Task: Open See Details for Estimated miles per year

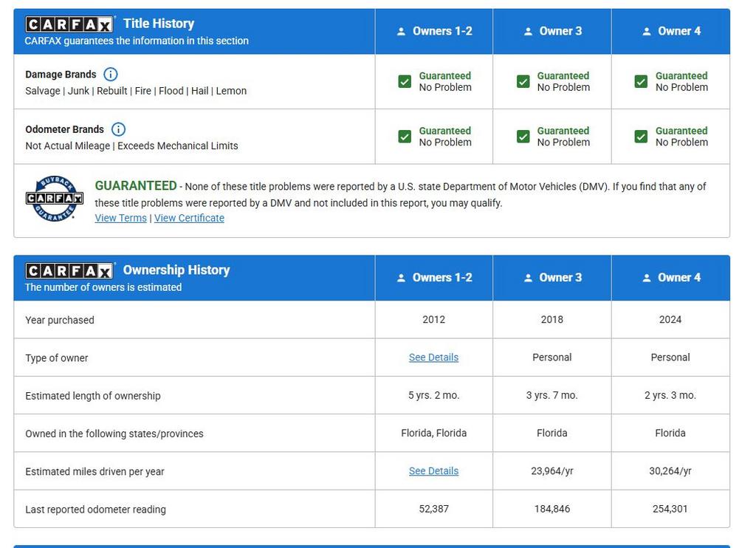Action: 433,470
